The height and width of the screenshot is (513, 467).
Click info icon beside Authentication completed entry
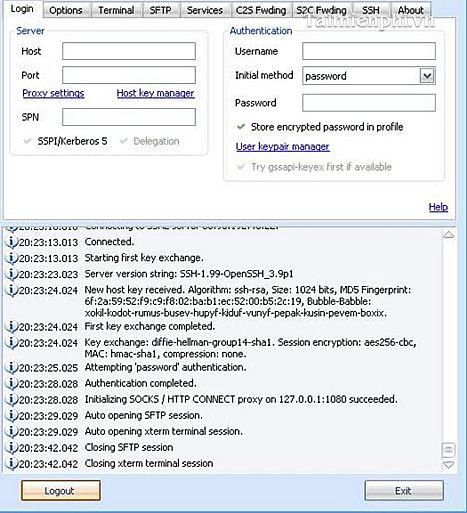pyautogui.click(x=11, y=383)
